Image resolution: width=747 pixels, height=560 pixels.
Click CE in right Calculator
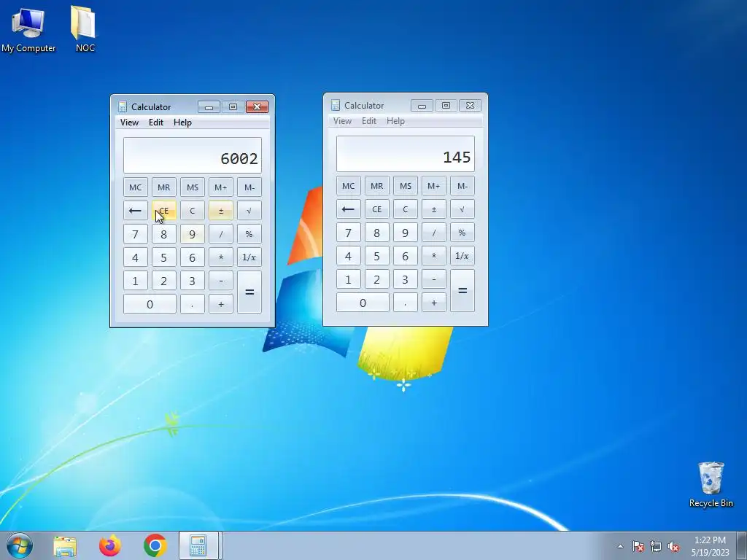tap(377, 209)
